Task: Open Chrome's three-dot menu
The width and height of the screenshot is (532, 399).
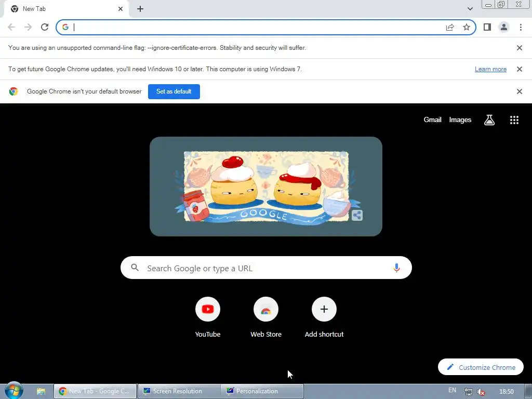Action: coord(521,27)
